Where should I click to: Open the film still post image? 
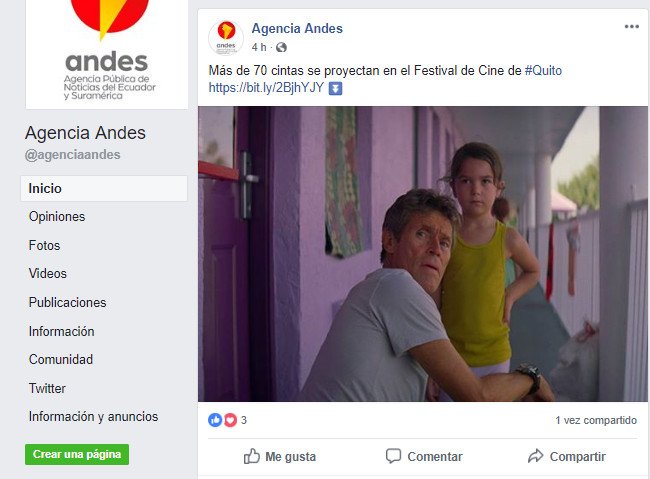click(422, 254)
